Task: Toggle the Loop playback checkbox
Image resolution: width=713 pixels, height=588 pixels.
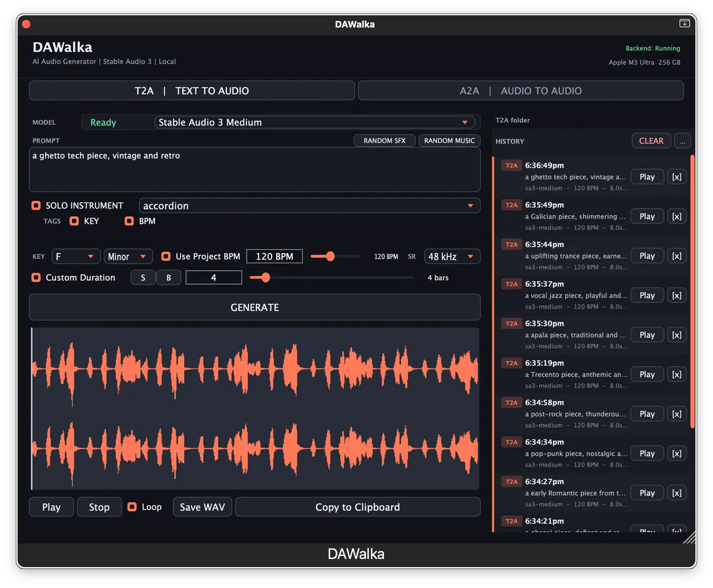Action: [132, 507]
